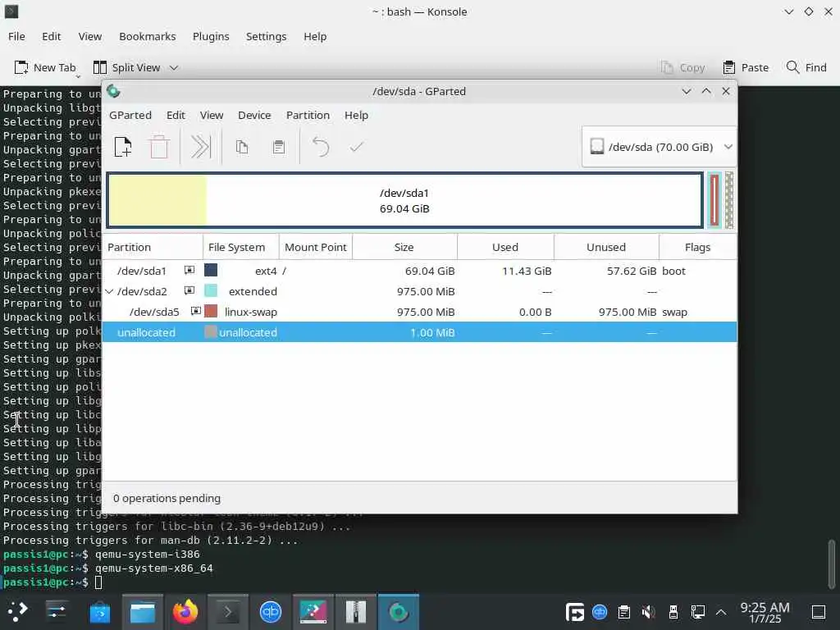Switch to GParted taskbar entry
This screenshot has height=630, width=840.
click(399, 611)
